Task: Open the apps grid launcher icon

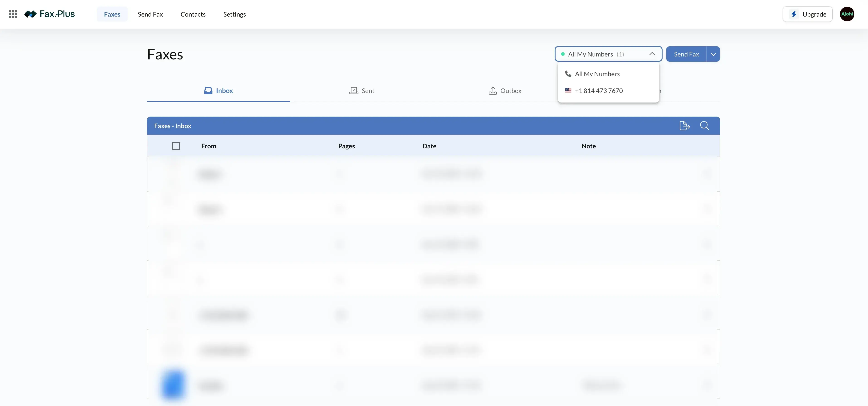Action: click(13, 14)
